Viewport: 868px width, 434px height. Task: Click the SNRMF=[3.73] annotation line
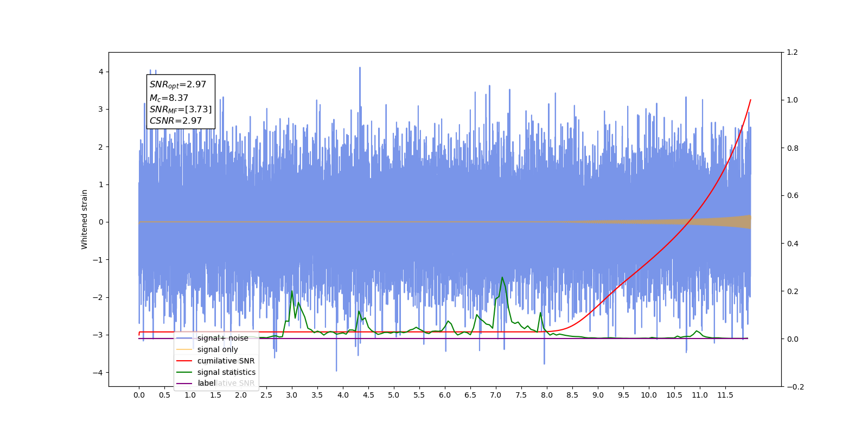[x=181, y=110]
